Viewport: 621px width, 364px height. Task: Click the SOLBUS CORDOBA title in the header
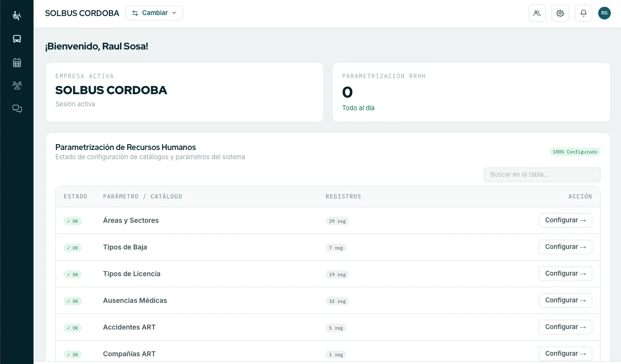pyautogui.click(x=82, y=13)
